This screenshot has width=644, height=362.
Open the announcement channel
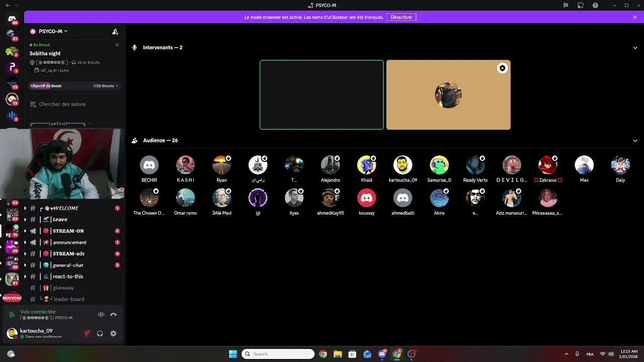[74, 242]
